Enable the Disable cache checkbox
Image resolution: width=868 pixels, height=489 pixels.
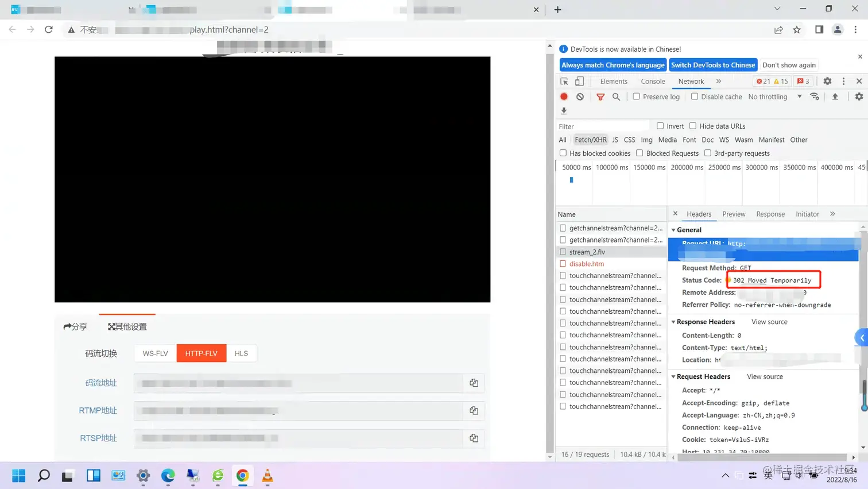pos(695,97)
